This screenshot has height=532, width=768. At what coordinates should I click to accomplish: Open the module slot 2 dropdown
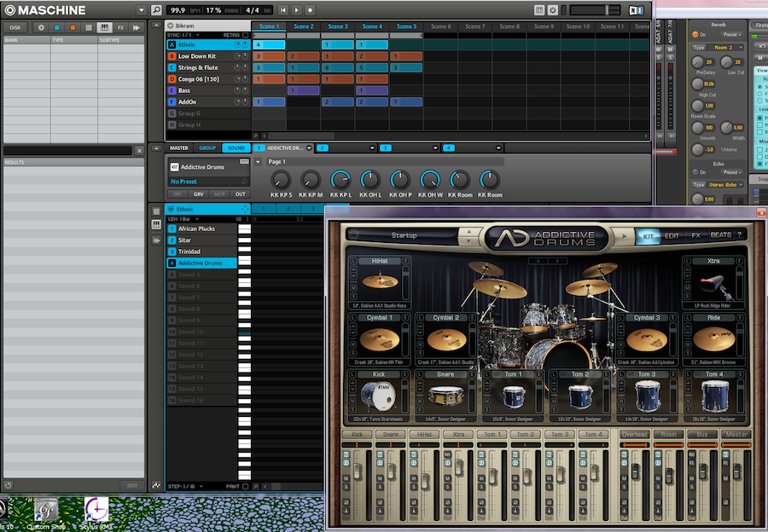(372, 147)
